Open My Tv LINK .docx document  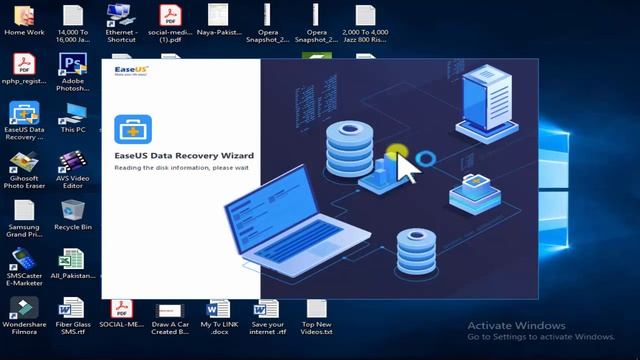[x=219, y=317]
